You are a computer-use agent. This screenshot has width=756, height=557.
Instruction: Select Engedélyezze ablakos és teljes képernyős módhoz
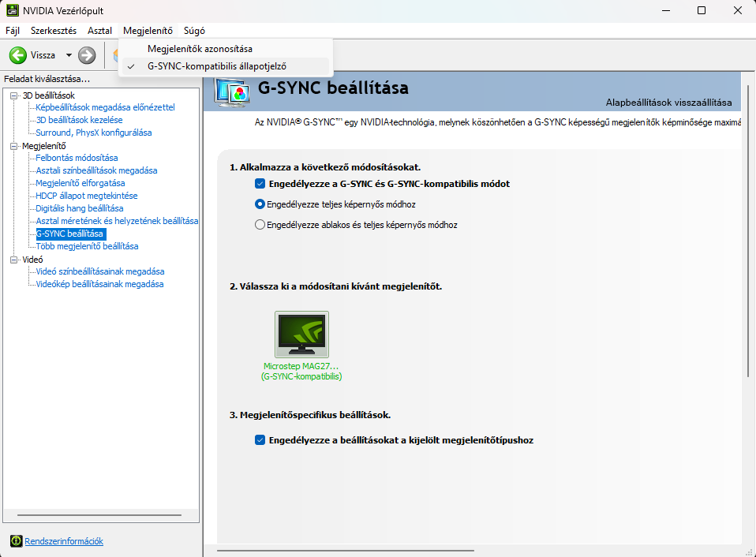coord(260,225)
